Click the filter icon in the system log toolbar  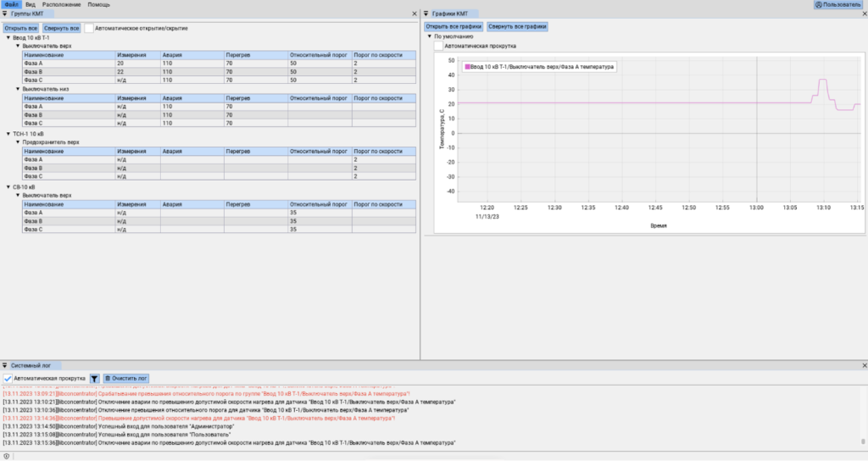click(95, 378)
